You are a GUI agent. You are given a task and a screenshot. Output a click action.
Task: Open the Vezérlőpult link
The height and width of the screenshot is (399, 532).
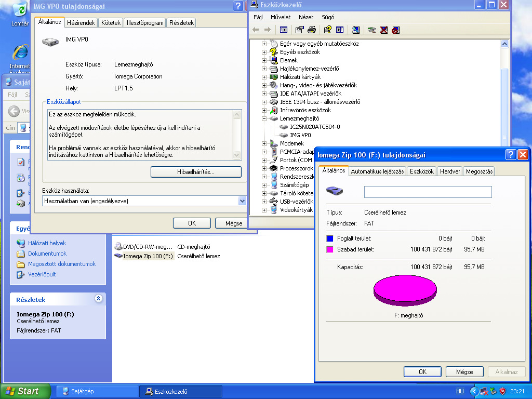coord(42,274)
